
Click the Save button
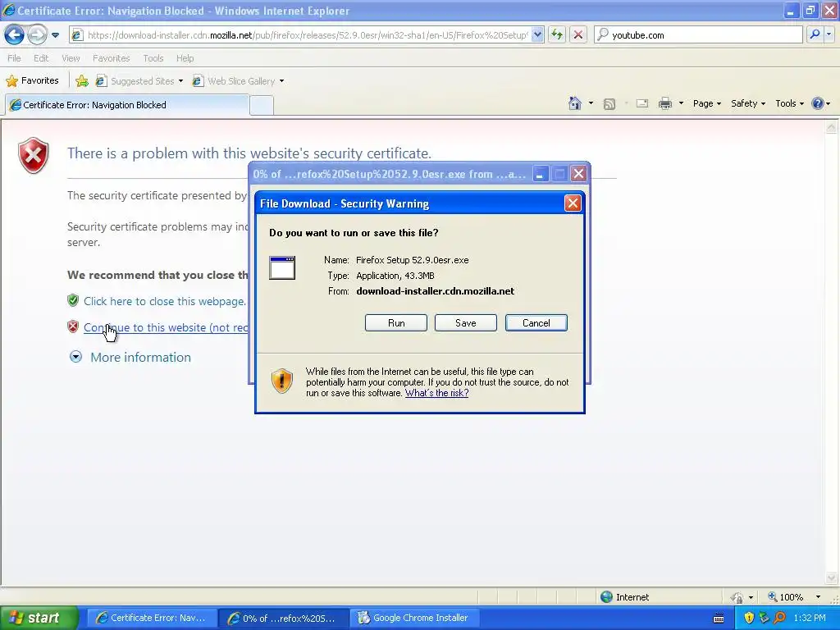pos(466,323)
